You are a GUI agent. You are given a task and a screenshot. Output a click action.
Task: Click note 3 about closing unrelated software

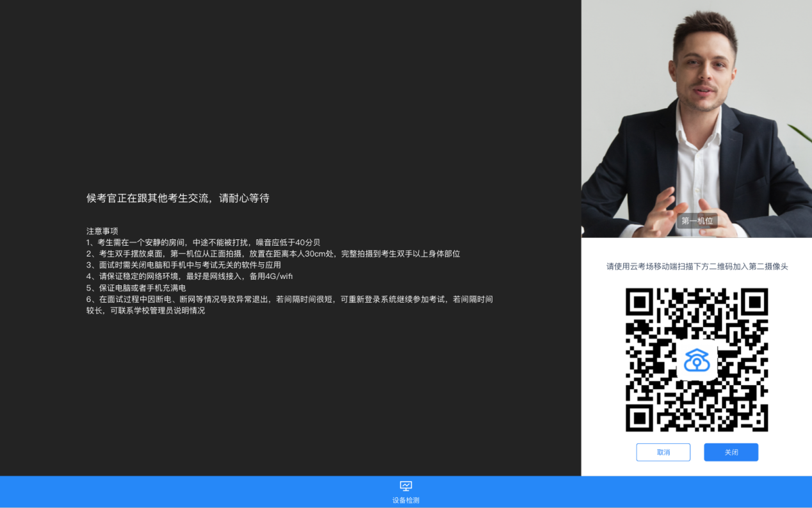(x=184, y=265)
